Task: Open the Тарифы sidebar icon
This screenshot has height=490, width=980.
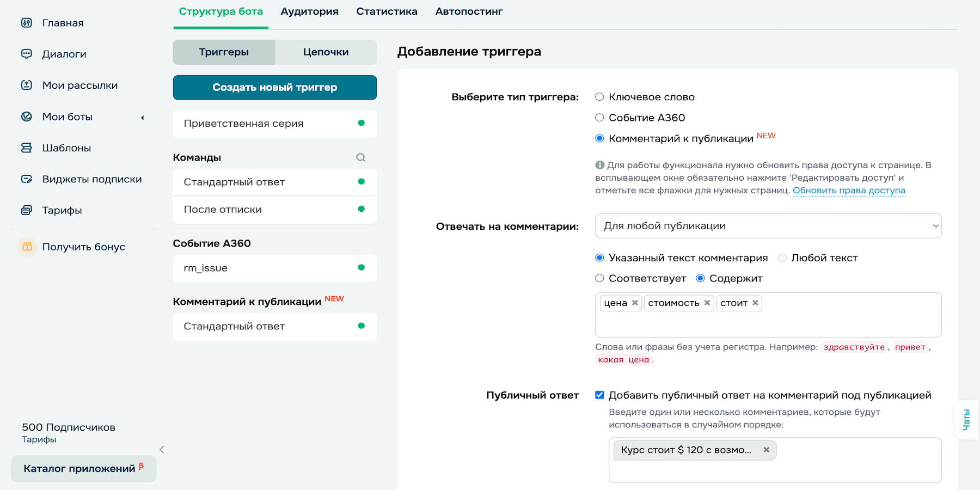Action: [27, 210]
